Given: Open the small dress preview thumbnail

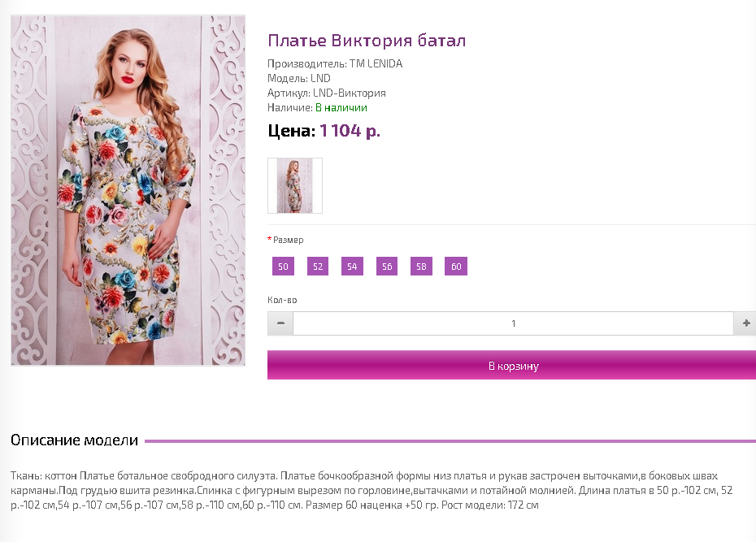Looking at the screenshot, I should click(295, 185).
